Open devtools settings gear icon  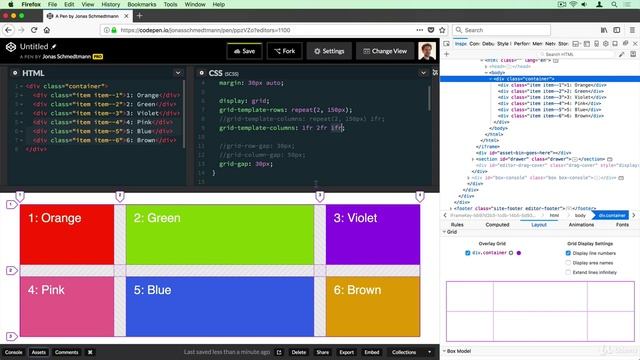(606, 43)
